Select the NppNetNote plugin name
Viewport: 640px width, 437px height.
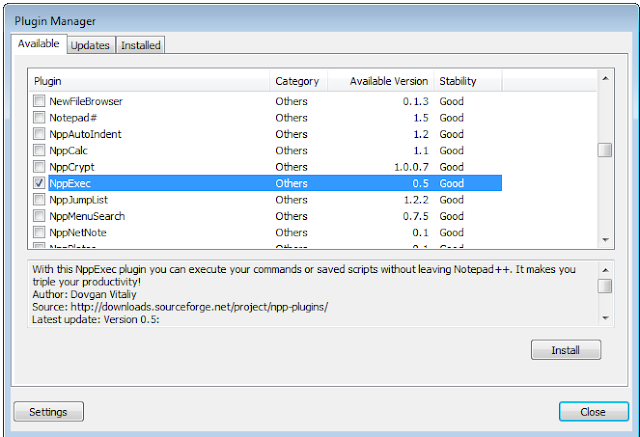coord(78,232)
